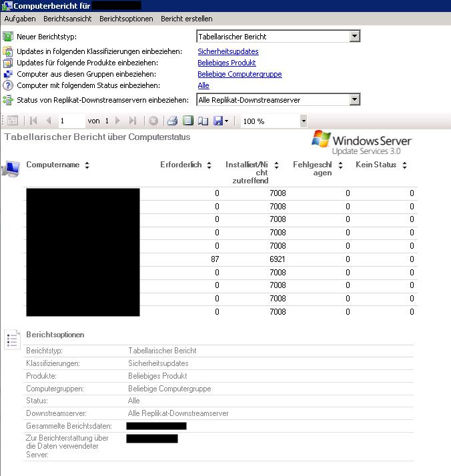
Task: Click the Replikat-Downstreamserver icon
Action: click(x=8, y=100)
